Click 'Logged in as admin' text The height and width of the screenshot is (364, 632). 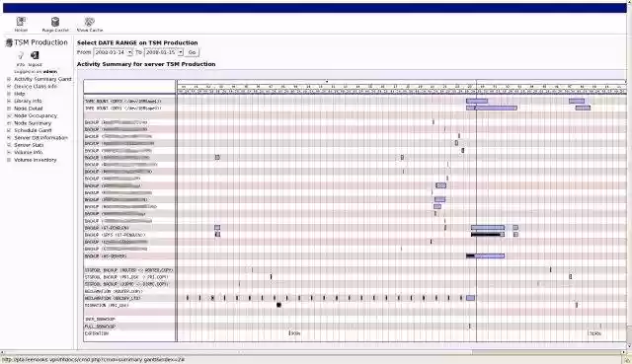(x=36, y=71)
